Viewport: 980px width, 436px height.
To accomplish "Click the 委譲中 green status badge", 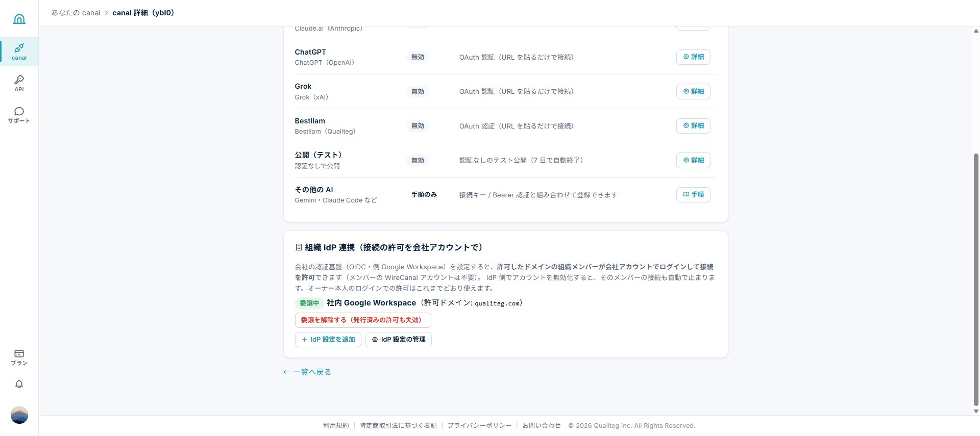I will point(309,303).
